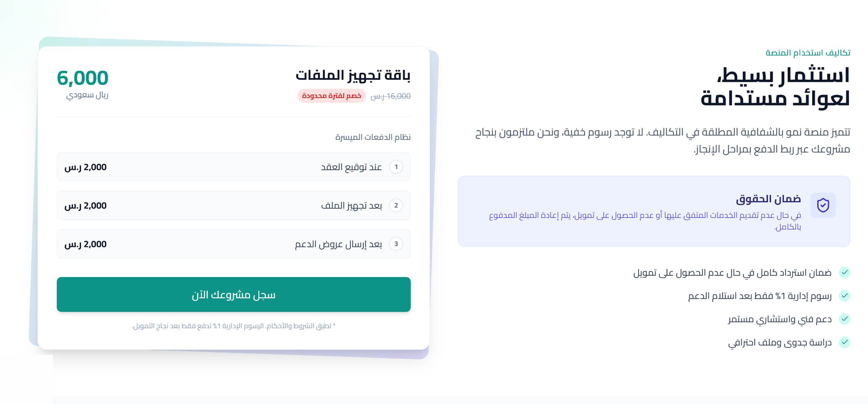The image size is (868, 404).
Task: Select the عند توقيع العقد payment row
Action: click(233, 167)
